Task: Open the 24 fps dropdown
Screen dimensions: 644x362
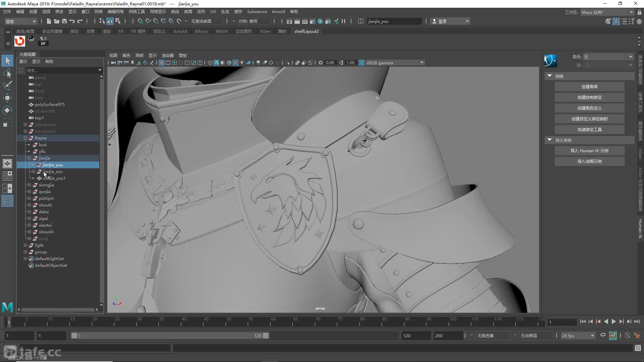Action: click(x=578, y=336)
